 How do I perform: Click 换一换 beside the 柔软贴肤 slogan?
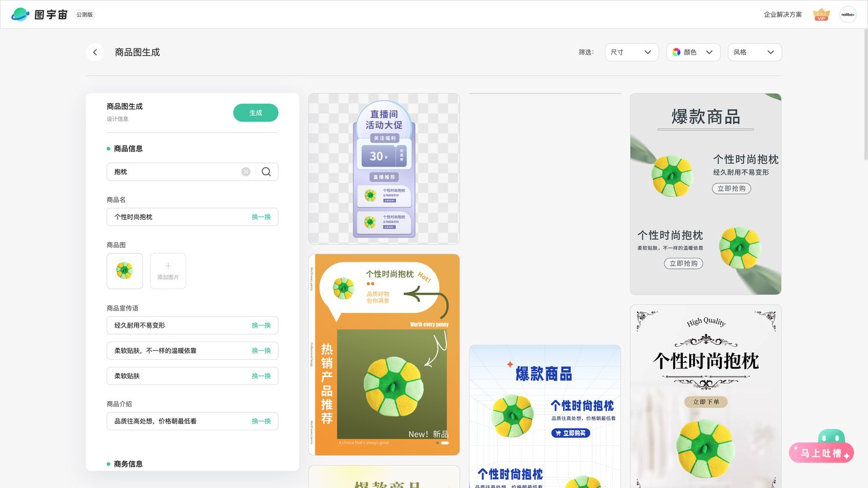pyautogui.click(x=261, y=376)
